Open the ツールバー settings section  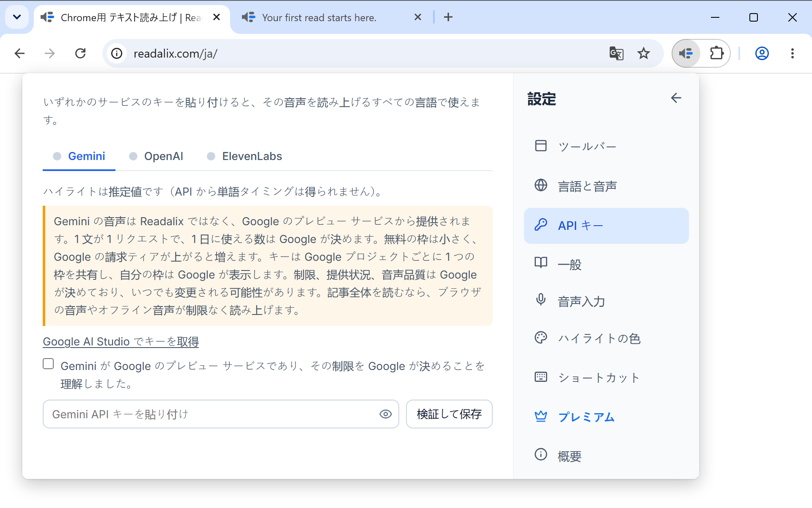(606, 146)
